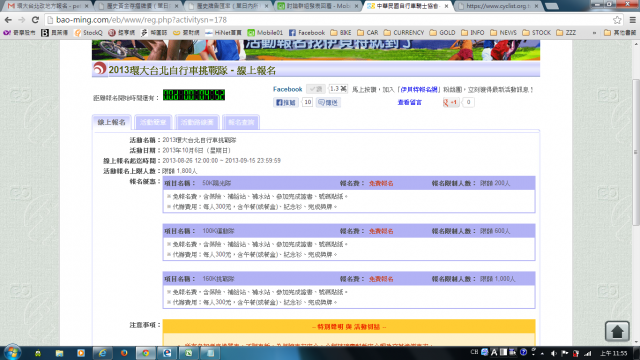Click the Google +1 button
This screenshot has height=360, width=640.
coord(451,102)
